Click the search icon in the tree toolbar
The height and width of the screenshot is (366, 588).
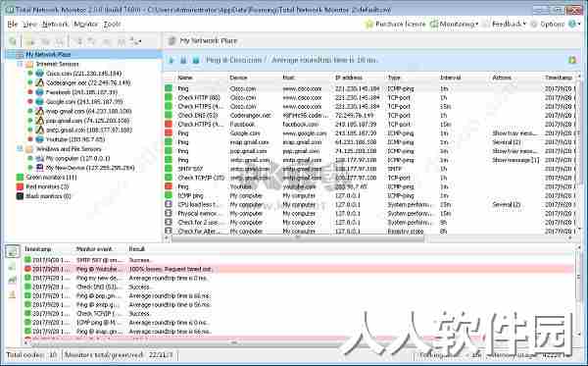pos(13,41)
